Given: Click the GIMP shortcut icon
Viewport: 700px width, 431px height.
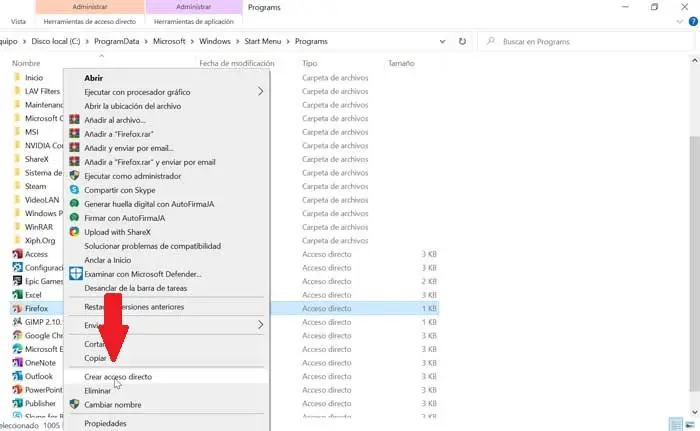Looking at the screenshot, I should (17, 322).
